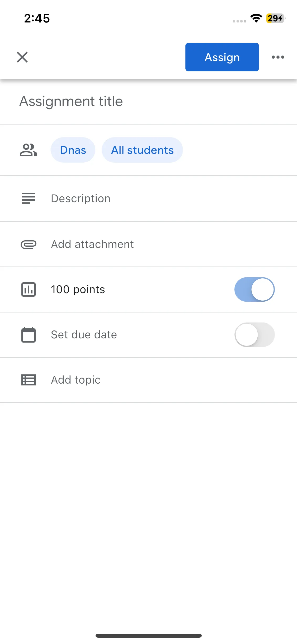297x644 pixels.
Task: Open the three-dot more options menu
Action: tap(278, 57)
